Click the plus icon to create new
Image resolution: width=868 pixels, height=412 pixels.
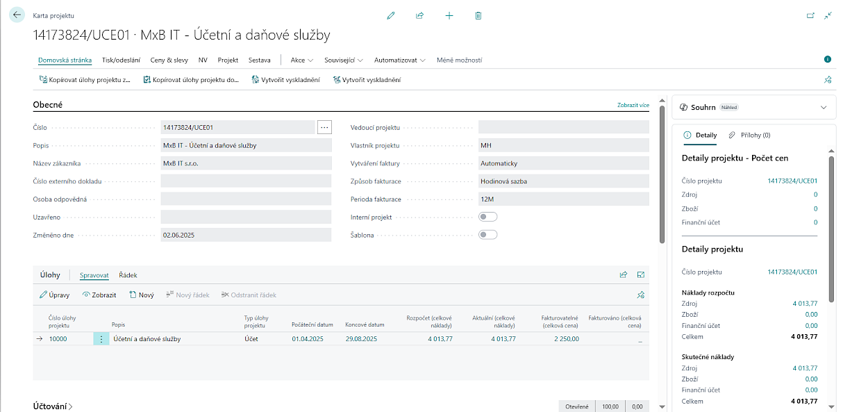click(x=449, y=15)
